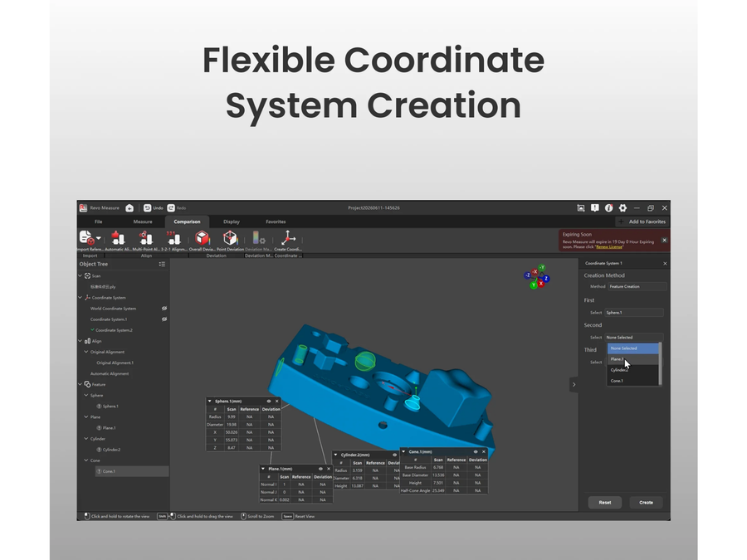Open the Method Feature Creation dropdown
This screenshot has height=560, width=747.
[x=637, y=287]
